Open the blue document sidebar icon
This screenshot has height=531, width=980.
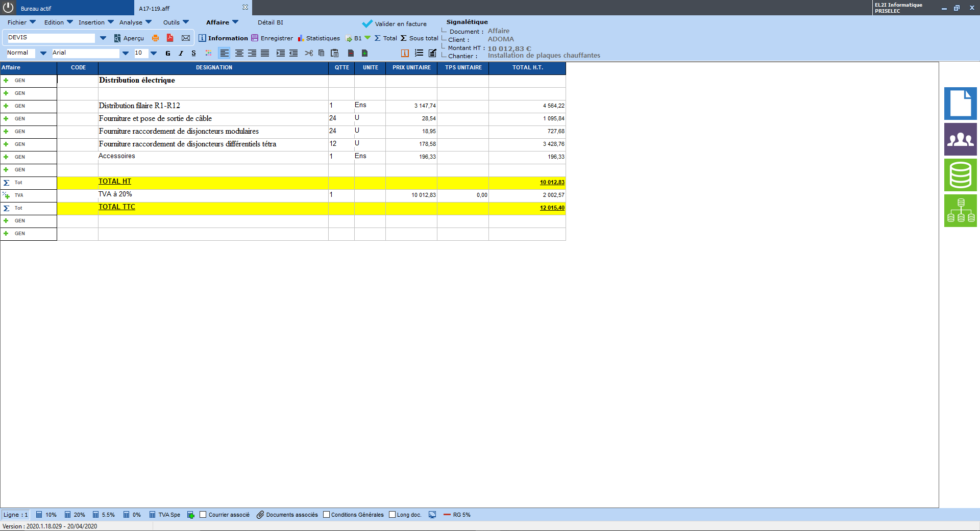tap(960, 104)
